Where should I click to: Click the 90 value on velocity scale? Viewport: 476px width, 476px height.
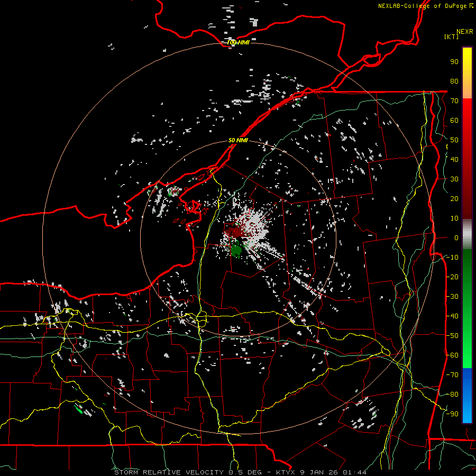pyautogui.click(x=454, y=62)
